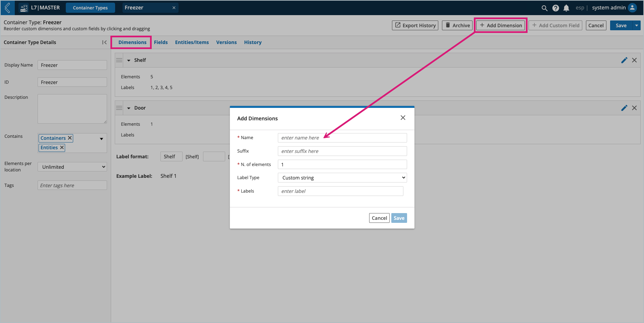
Task: Remove the Door dimension
Action: (634, 108)
